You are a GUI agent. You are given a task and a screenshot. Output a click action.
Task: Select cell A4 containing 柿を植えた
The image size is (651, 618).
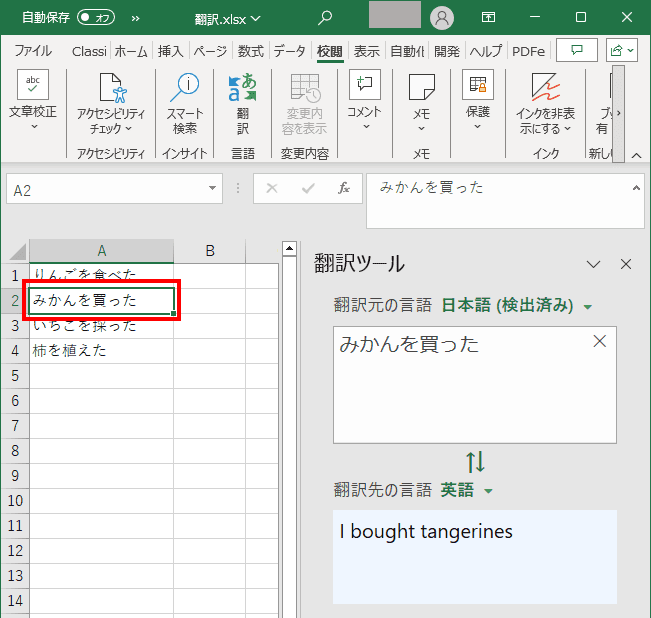tap(101, 351)
